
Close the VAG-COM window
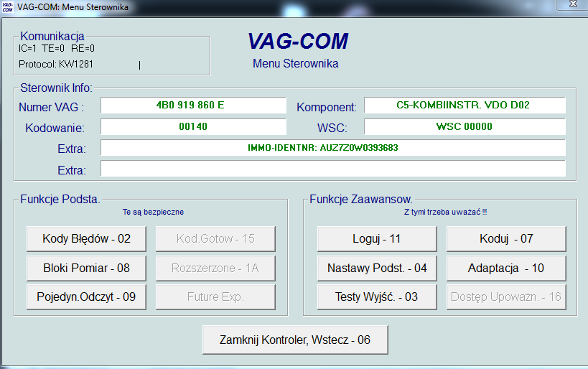pyautogui.click(x=573, y=4)
